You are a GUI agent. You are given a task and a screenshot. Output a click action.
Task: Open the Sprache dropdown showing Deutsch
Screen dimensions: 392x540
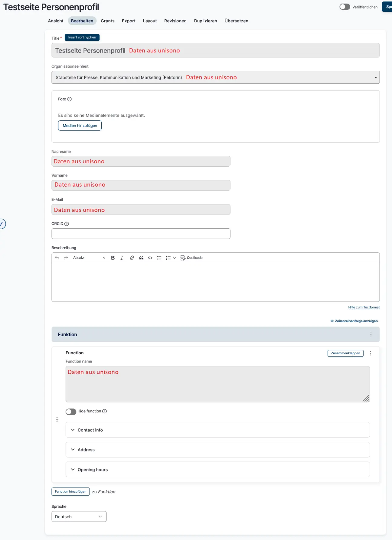click(x=79, y=516)
